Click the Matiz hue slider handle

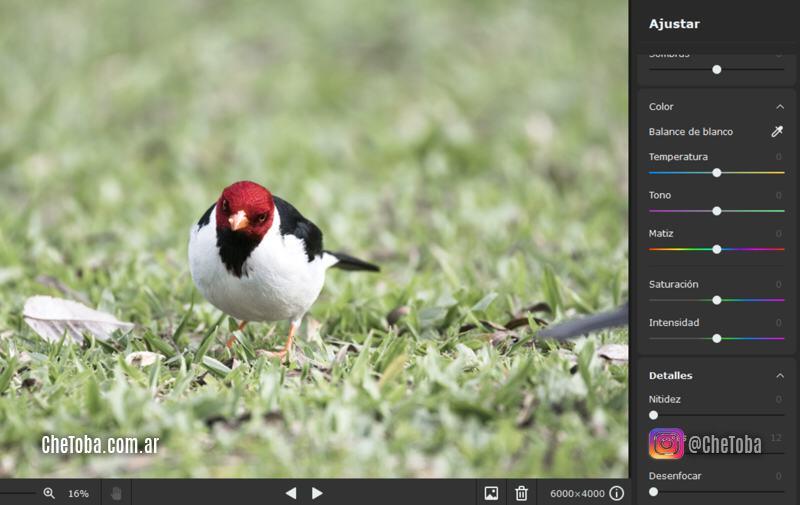717,249
